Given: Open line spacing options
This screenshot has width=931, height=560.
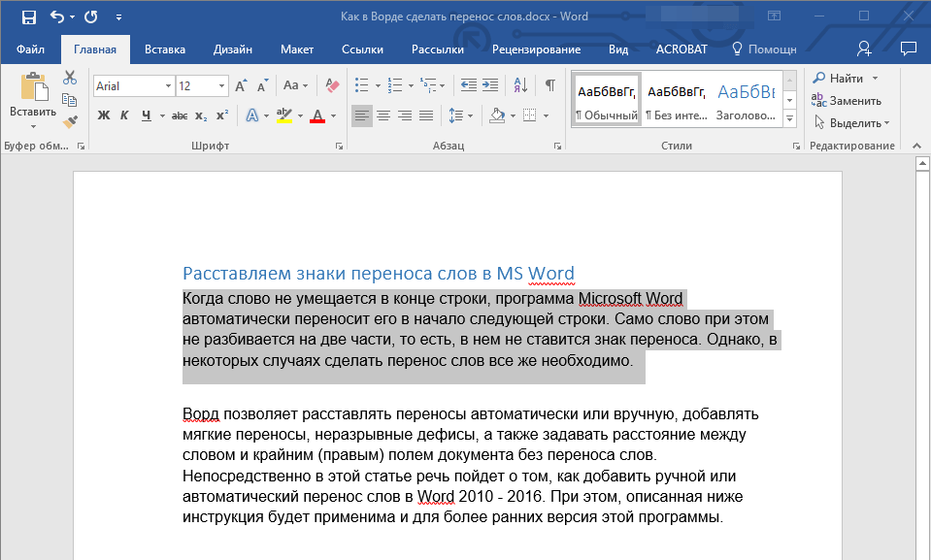Looking at the screenshot, I should (461, 115).
